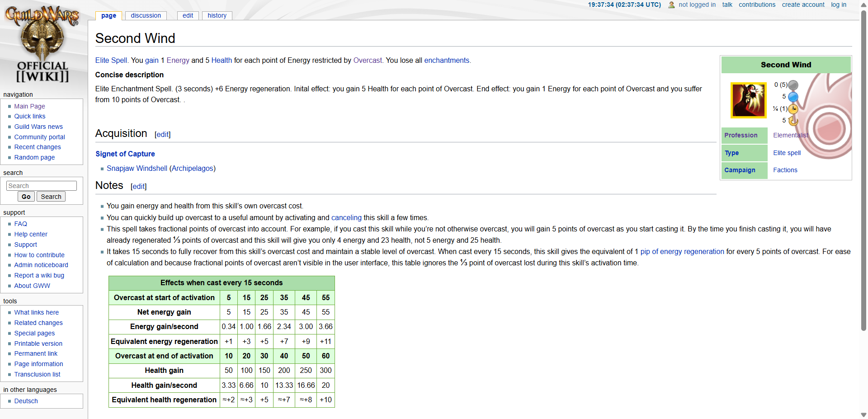This screenshot has height=419, width=868.
Task: Click the Guild Wars Official Wiki logo
Action: [x=42, y=44]
